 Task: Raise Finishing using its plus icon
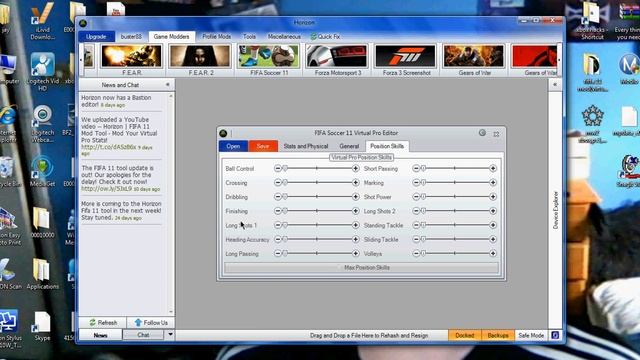tap(356, 211)
